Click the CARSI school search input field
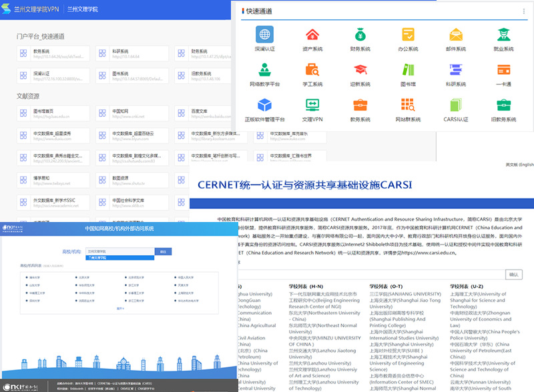Image resolution: width=534 pixels, height=392 pixels. pos(371,275)
